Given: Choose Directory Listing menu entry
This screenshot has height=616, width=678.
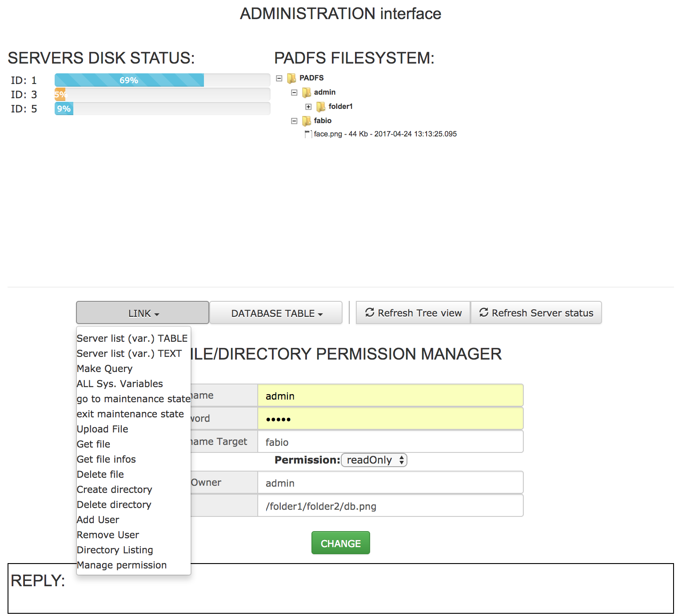Looking at the screenshot, I should [115, 550].
